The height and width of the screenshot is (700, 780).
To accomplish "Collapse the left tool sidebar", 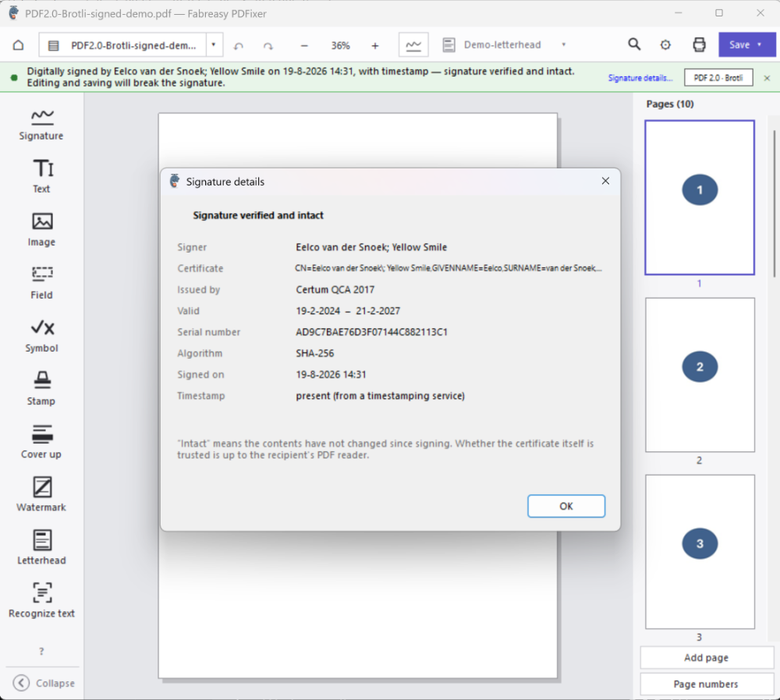I will pos(44,683).
